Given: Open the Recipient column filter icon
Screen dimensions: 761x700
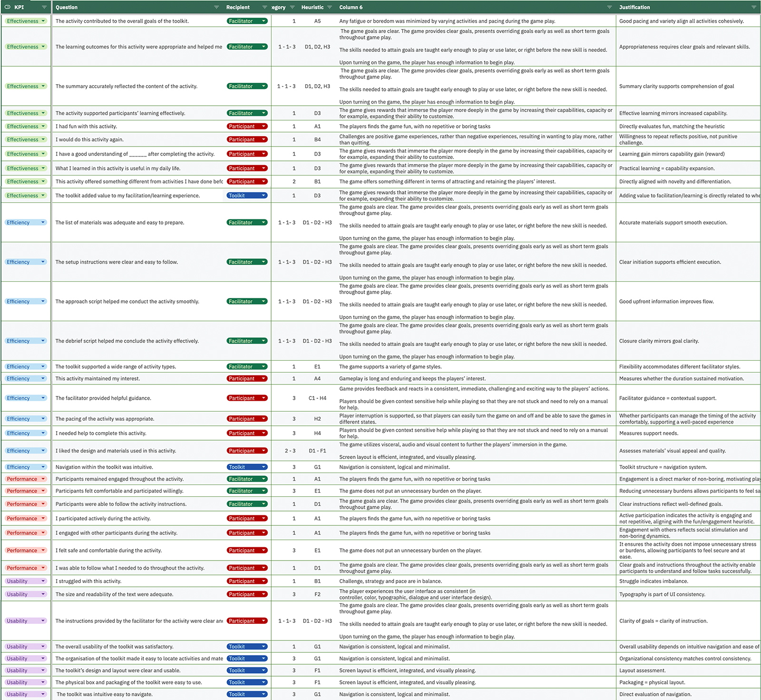Looking at the screenshot, I should click(265, 7).
